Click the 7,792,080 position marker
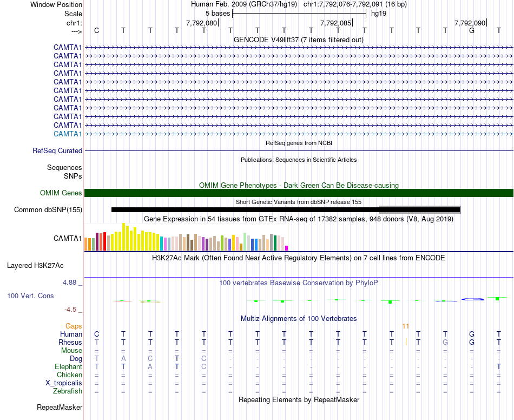Viewport: 514px width, 420px height. (x=202, y=23)
